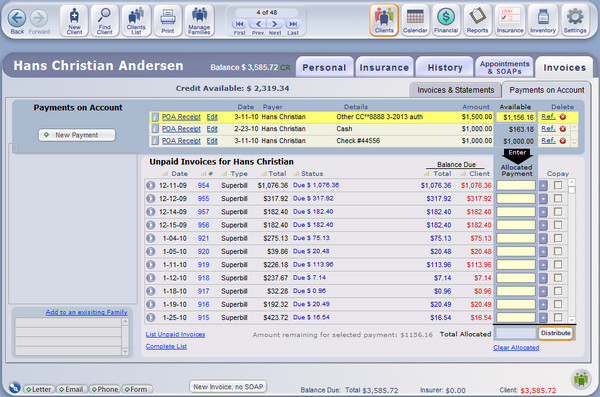600x397 pixels.
Task: Click plus button for invoice 955
Action: 543,199
